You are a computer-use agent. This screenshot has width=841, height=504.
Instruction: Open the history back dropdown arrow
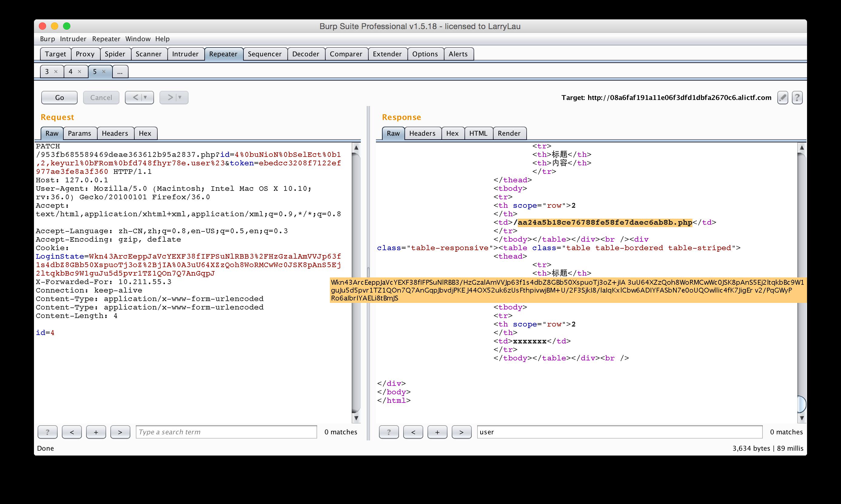click(146, 98)
